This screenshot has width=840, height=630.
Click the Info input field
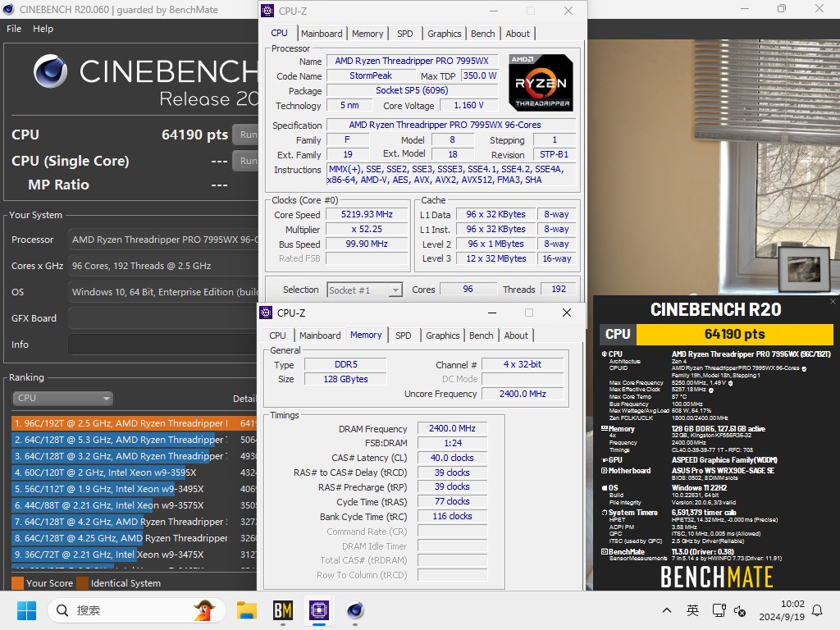click(163, 345)
